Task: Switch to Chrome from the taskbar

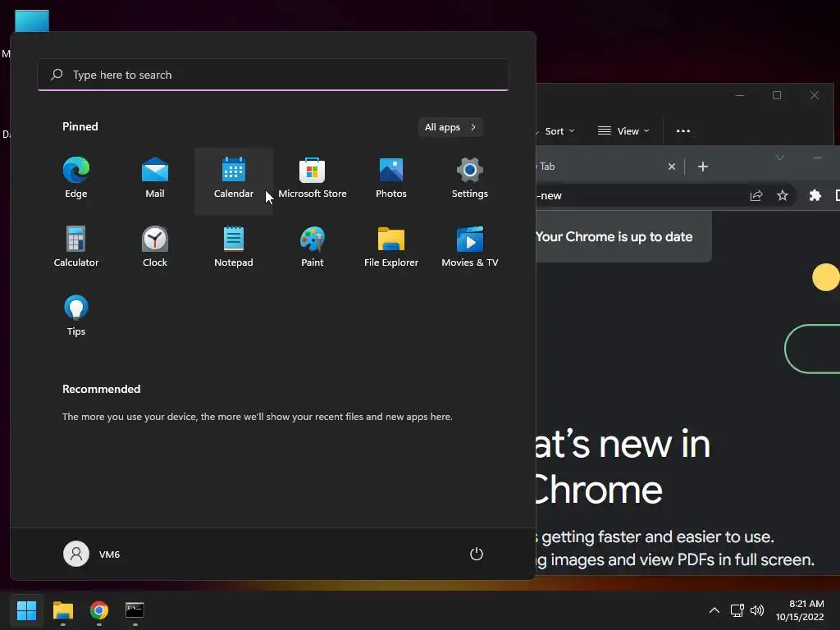Action: pyautogui.click(x=99, y=610)
